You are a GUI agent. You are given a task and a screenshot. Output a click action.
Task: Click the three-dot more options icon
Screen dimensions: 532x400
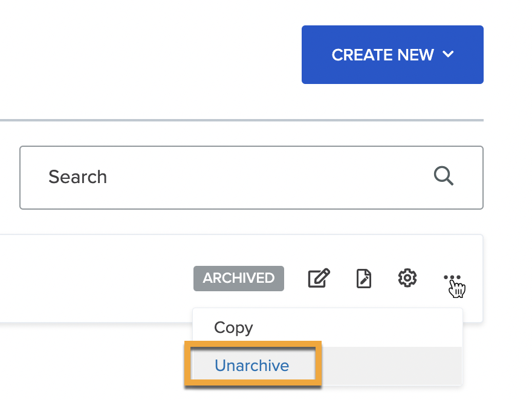(452, 277)
